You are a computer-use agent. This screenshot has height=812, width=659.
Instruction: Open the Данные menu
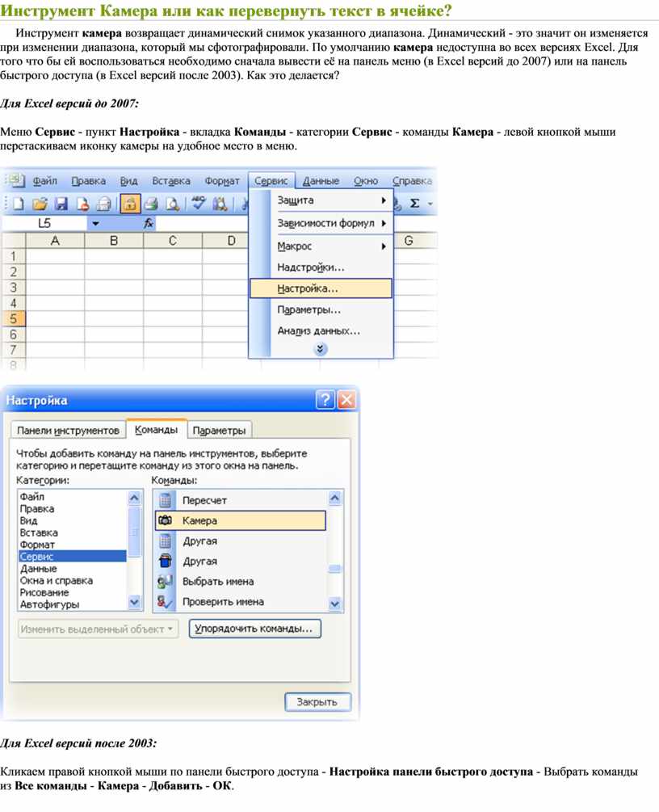click(x=321, y=181)
